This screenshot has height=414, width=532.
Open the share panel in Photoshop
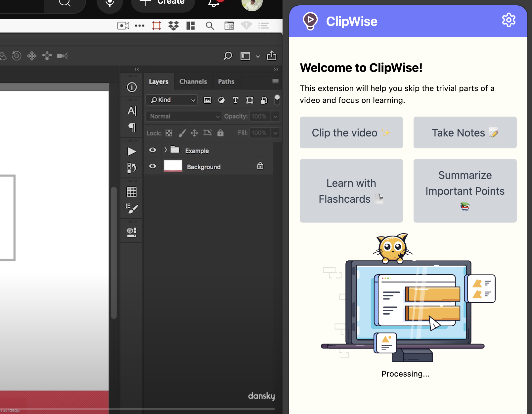point(272,56)
